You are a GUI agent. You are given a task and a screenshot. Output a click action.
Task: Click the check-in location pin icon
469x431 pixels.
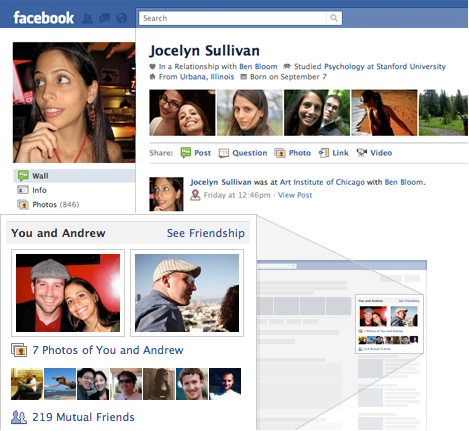click(195, 195)
